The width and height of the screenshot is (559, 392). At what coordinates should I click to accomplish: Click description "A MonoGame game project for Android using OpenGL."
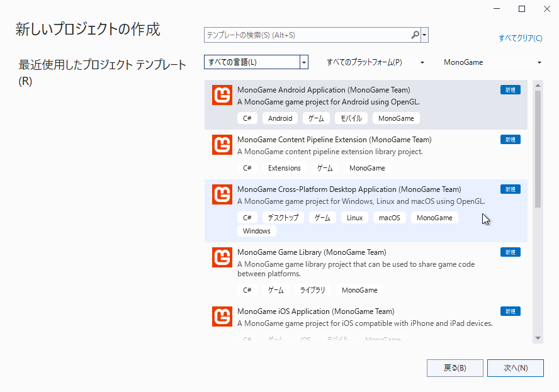point(329,102)
